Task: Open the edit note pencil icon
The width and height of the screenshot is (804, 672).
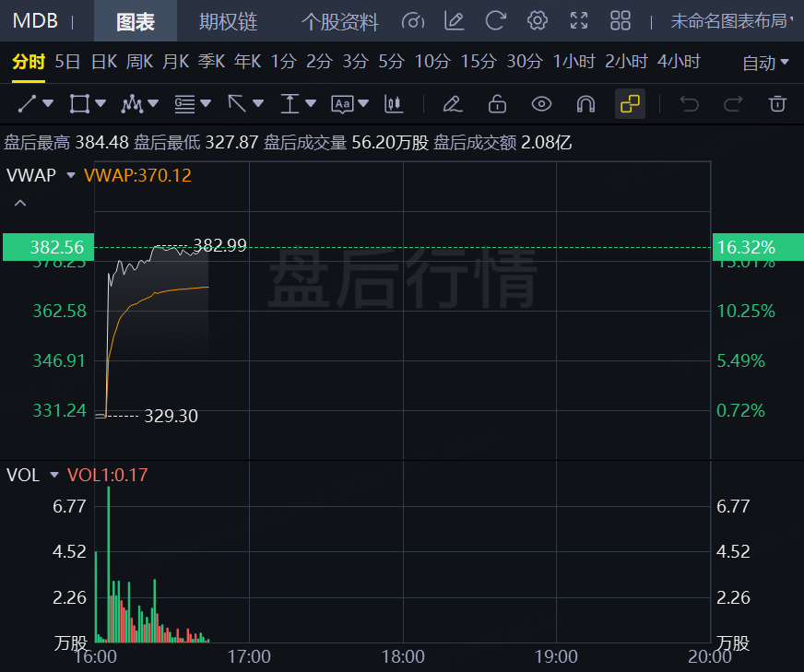Action: [x=454, y=21]
